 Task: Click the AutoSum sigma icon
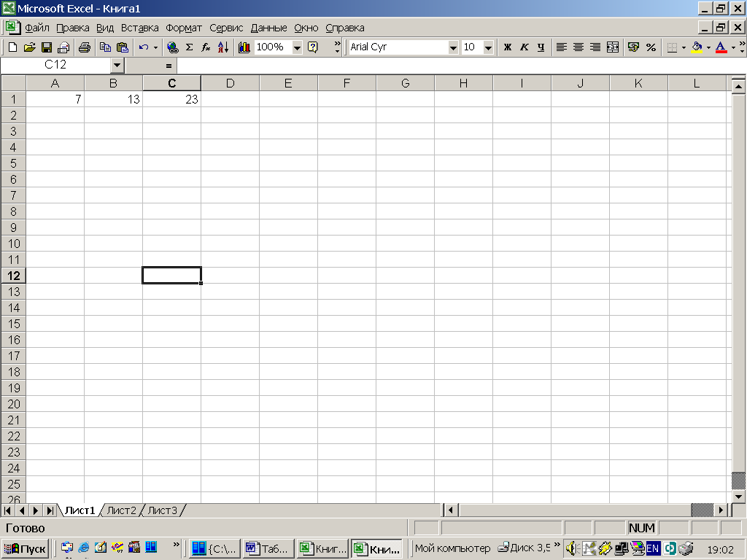click(x=189, y=47)
